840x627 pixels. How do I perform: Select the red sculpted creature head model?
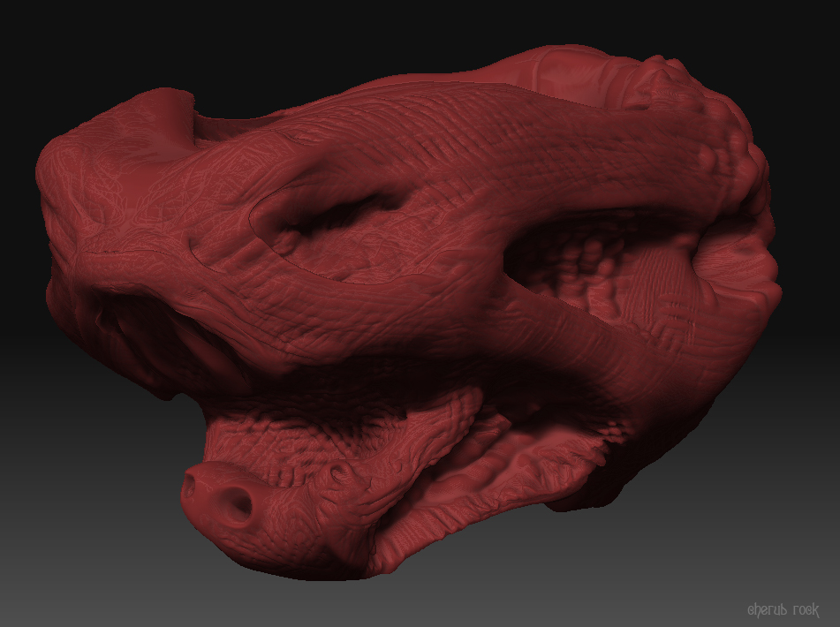click(407, 313)
